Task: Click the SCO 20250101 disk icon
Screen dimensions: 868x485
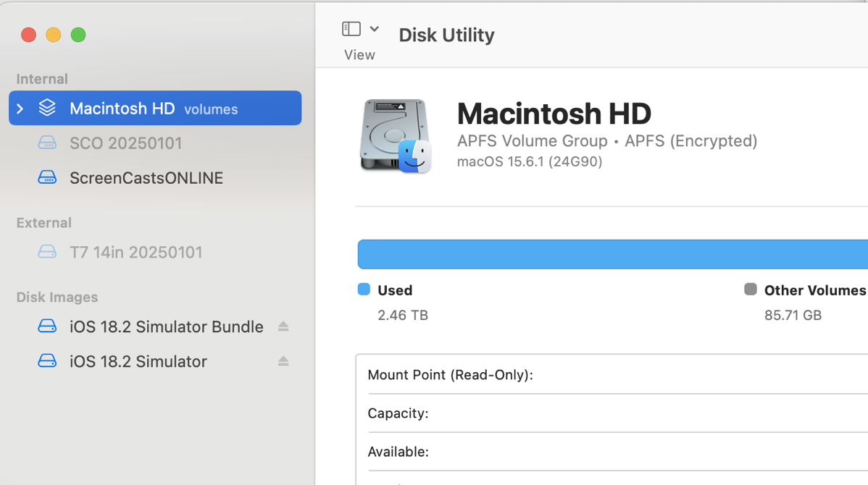Action: (47, 143)
